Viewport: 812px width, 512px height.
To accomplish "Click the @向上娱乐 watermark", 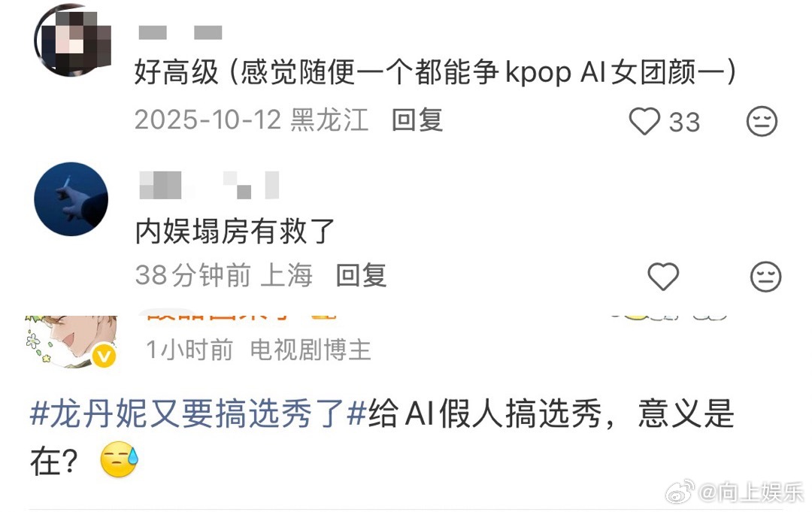I will tap(751, 492).
